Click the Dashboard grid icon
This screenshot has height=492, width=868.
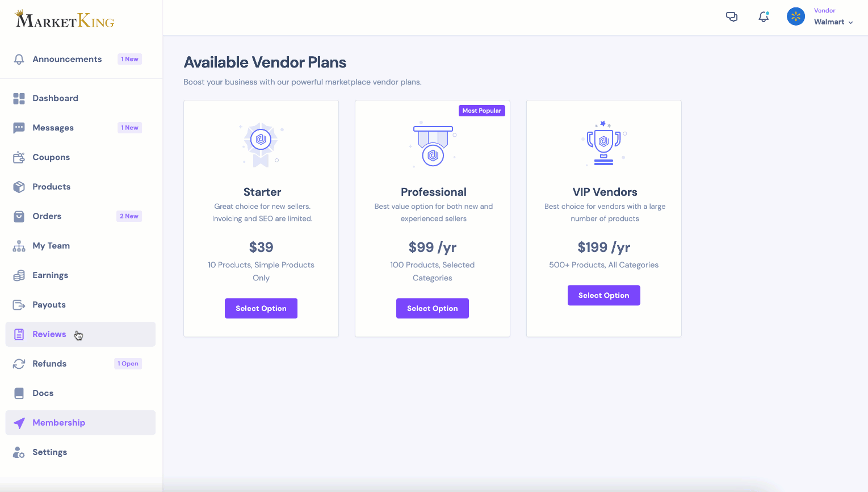point(19,99)
